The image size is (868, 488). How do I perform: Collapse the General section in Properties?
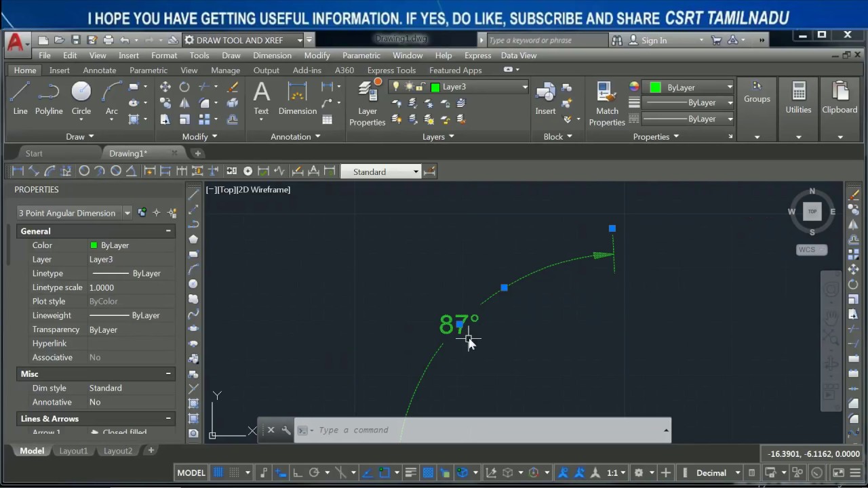point(168,231)
